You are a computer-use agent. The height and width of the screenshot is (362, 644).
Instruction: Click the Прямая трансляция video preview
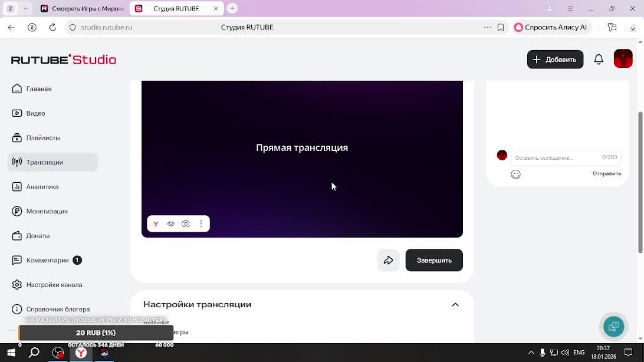(302, 159)
